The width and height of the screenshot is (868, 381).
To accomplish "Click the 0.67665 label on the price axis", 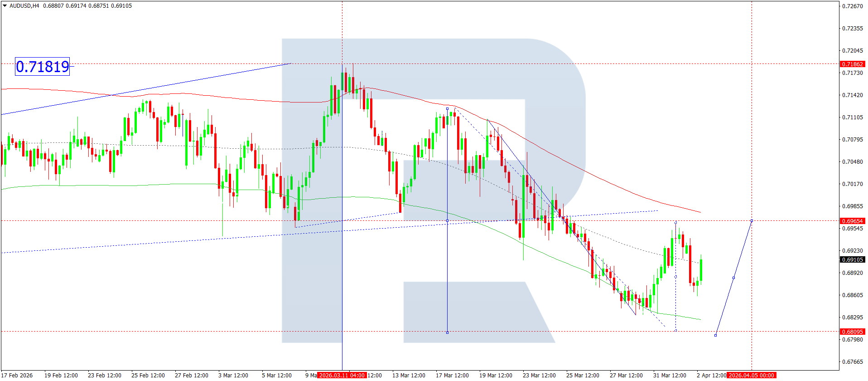I will 852,361.
